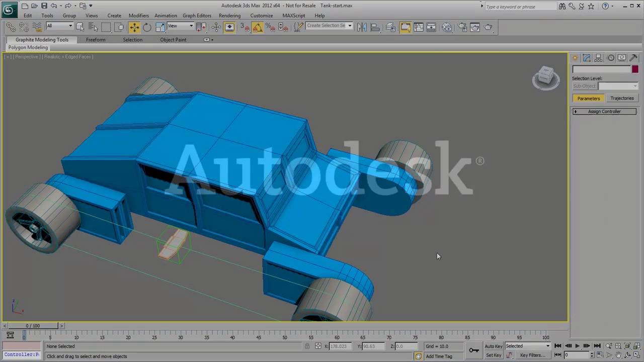Open the Sub-Object level dropdown
The width and height of the screenshot is (644, 362).
point(618,86)
